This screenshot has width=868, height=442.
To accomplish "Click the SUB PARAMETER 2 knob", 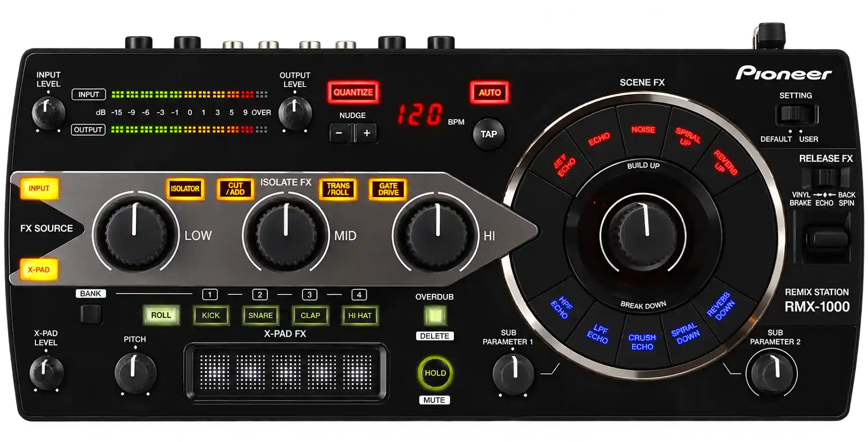I will (771, 373).
